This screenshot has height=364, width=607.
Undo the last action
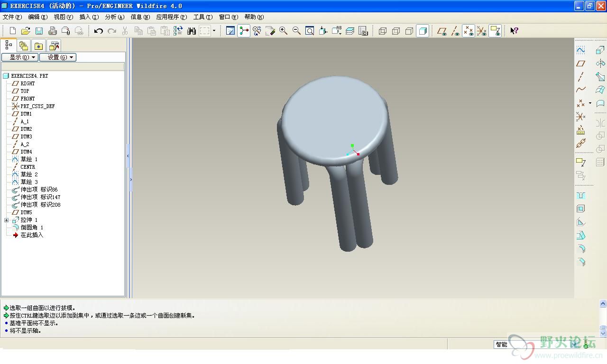pyautogui.click(x=99, y=31)
